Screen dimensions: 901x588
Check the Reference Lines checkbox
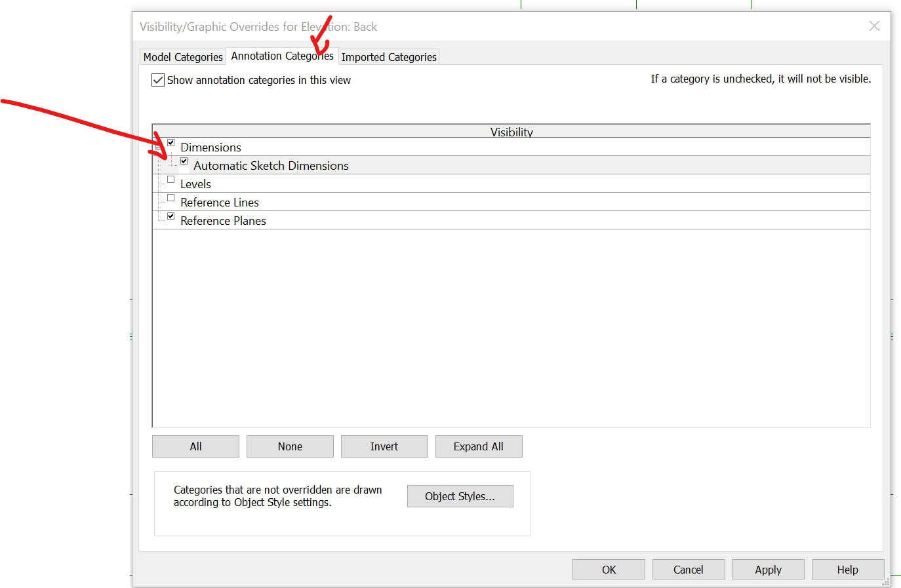click(170, 197)
